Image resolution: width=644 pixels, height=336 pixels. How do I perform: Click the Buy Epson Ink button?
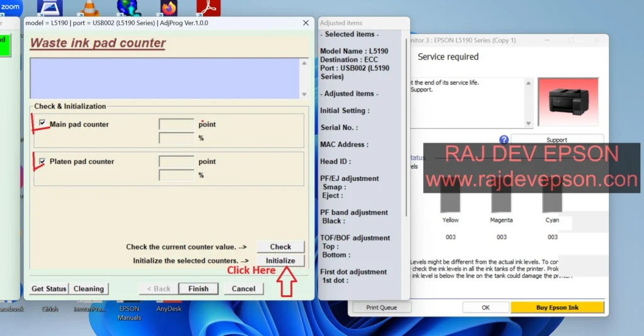(557, 308)
